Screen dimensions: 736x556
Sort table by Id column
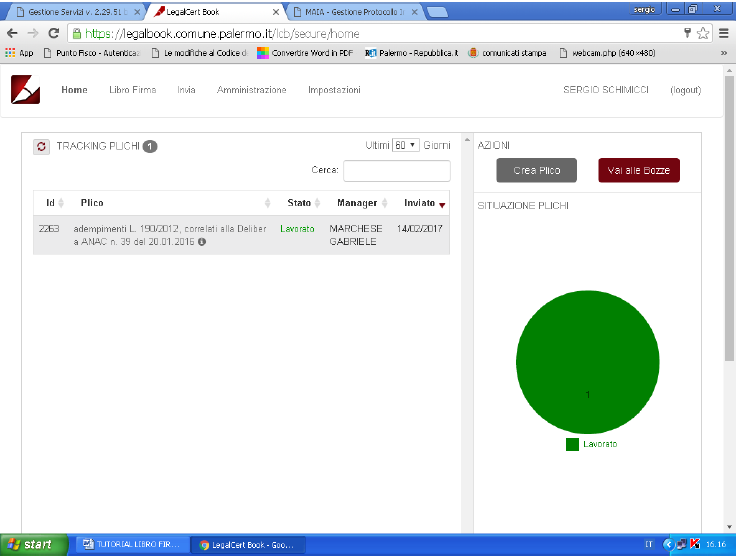coord(55,203)
